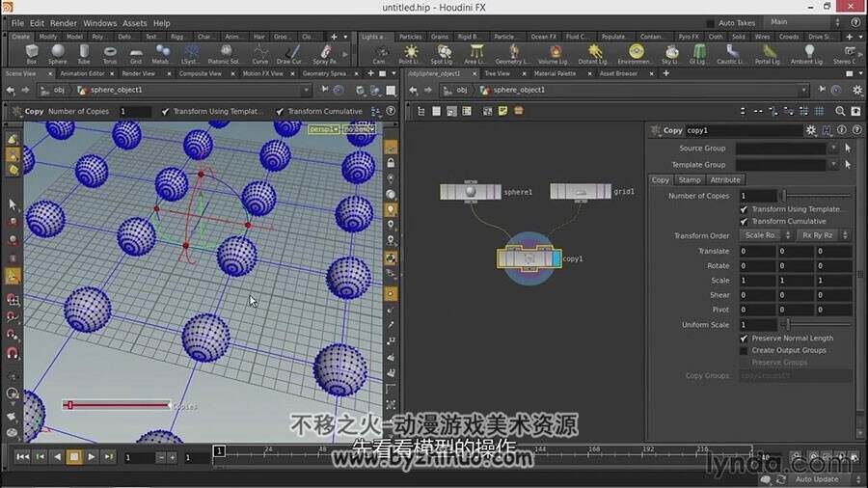Toggle Preserve Normal Length checkbox
Image resolution: width=868 pixels, height=488 pixels.
[x=744, y=339]
